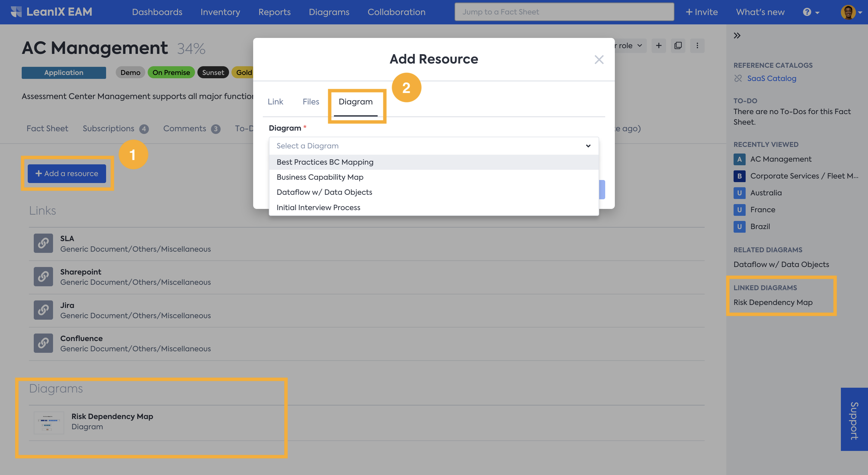Choose Business Capability Map from list
This screenshot has width=868, height=475.
click(x=320, y=177)
